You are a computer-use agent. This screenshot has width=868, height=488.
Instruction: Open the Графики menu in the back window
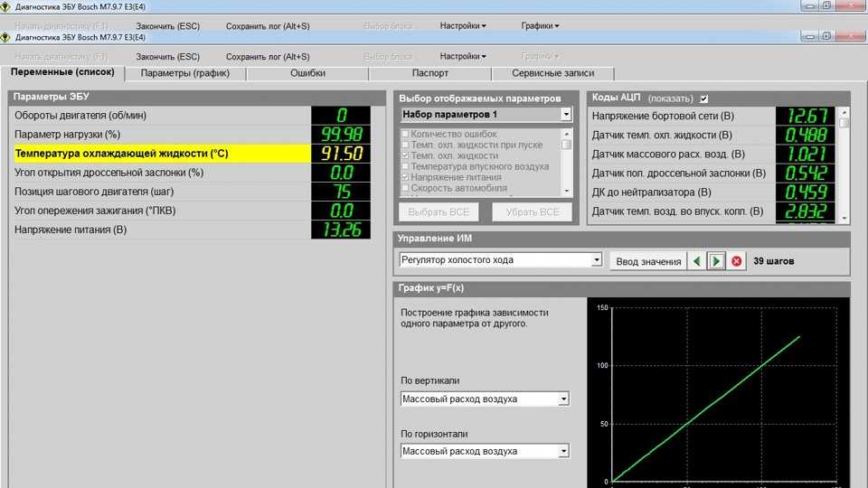pyautogui.click(x=540, y=26)
